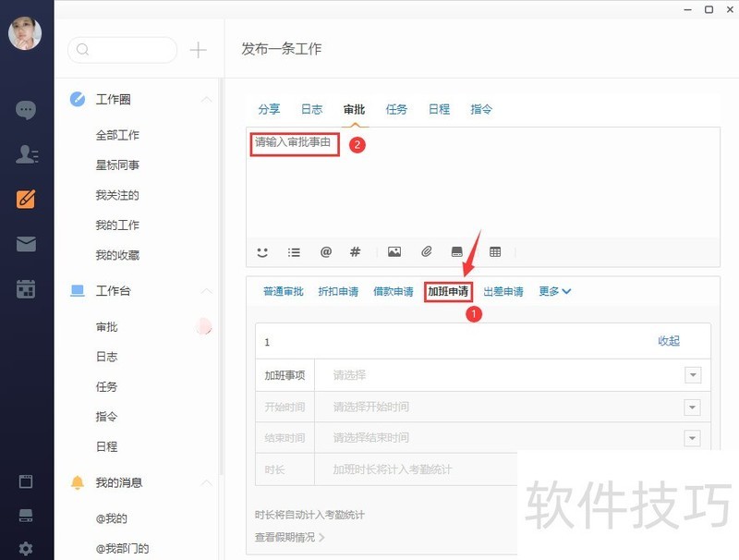Screen dimensions: 739x560
Task: Open the messages chat bubble in the sidebar
Action: click(25, 110)
